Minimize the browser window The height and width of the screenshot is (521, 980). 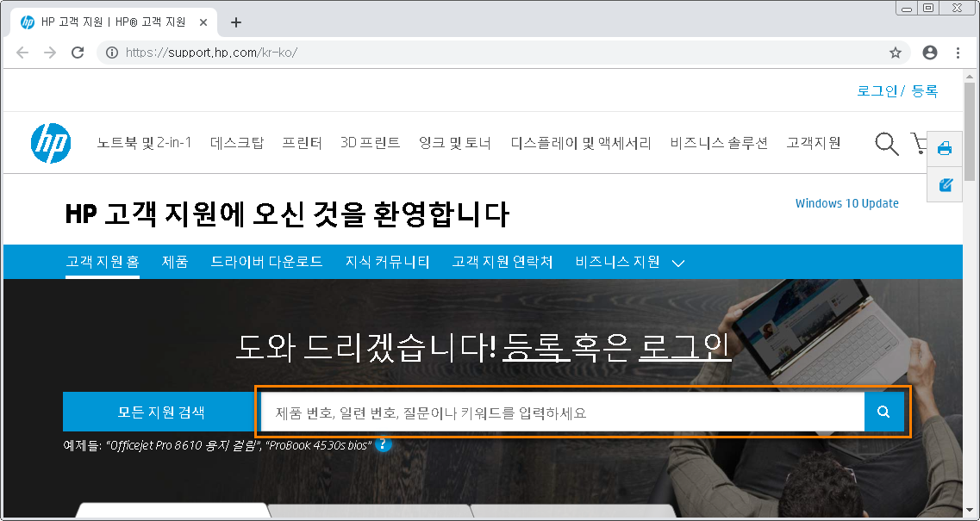click(x=906, y=8)
